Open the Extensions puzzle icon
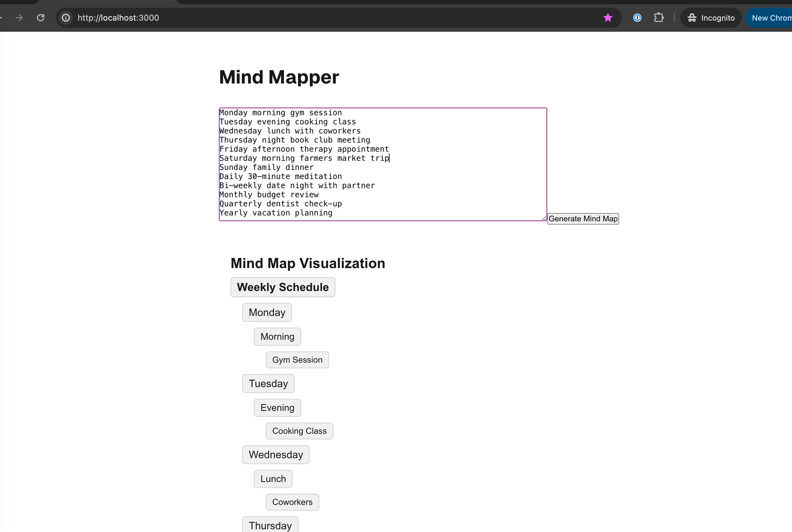The height and width of the screenshot is (532, 792). click(659, 18)
